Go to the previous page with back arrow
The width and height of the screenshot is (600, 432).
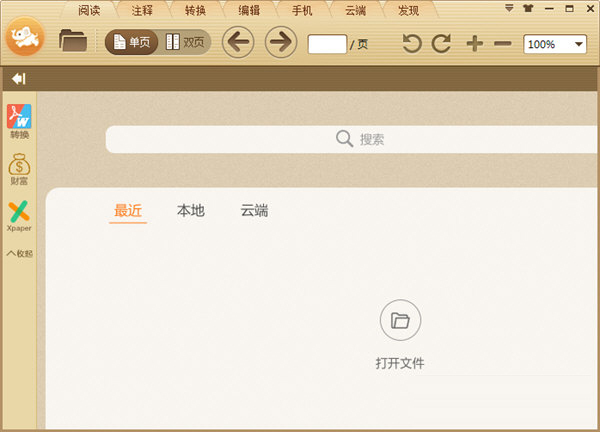click(237, 43)
